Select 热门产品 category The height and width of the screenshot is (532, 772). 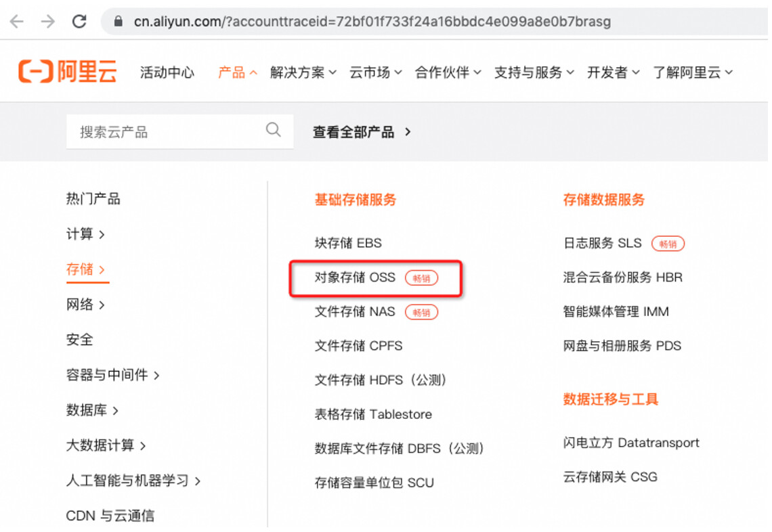tap(93, 199)
